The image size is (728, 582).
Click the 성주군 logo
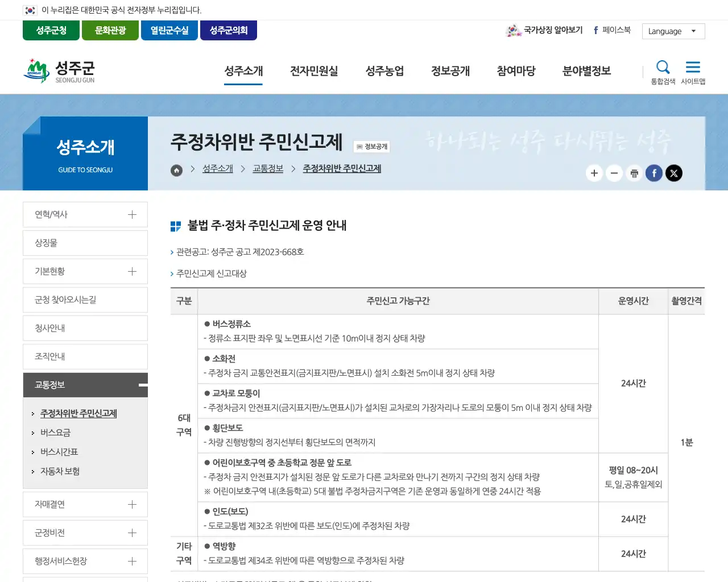59,71
